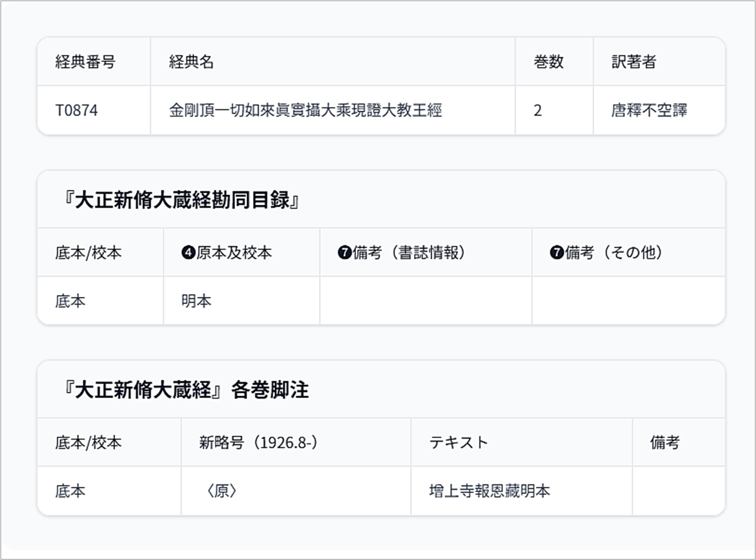756x560 pixels.
Task: Click the 経典番号 column header
Action: [x=85, y=62]
